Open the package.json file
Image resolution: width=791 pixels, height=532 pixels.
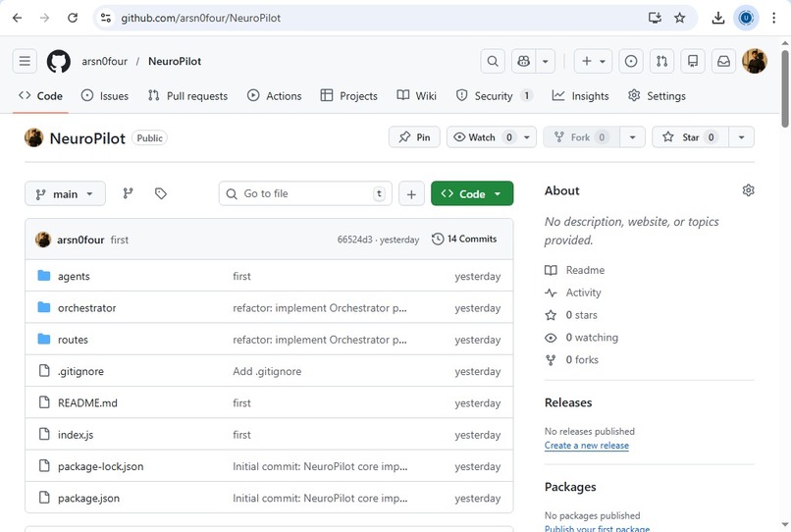[x=88, y=499]
